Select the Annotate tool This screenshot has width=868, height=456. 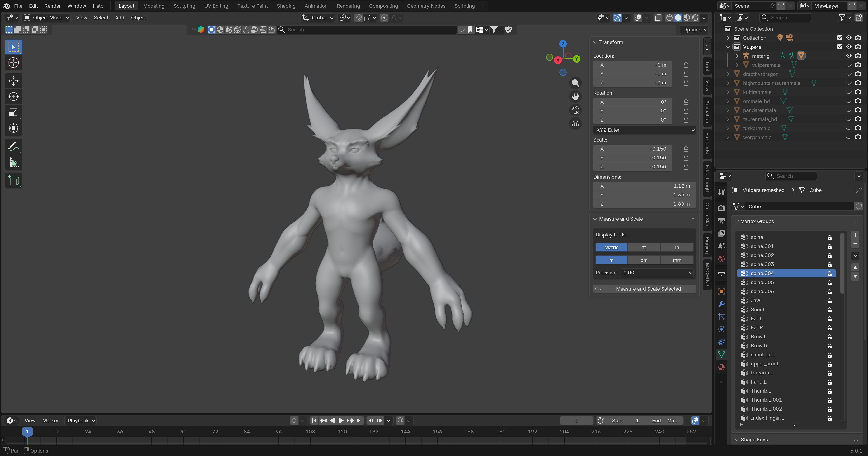pos(14,147)
